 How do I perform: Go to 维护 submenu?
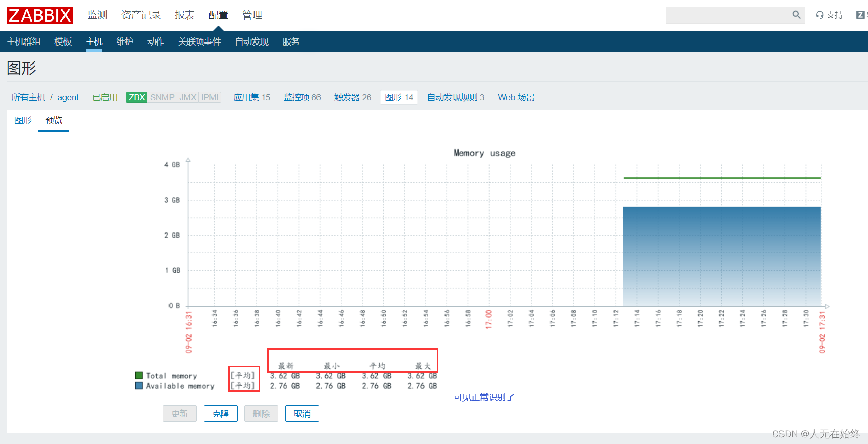125,41
